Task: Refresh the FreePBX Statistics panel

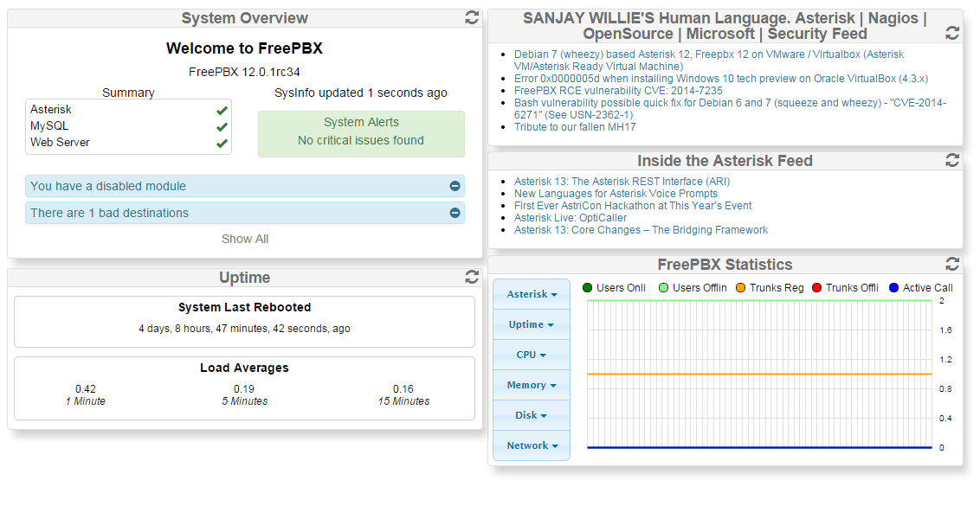Action: click(952, 265)
